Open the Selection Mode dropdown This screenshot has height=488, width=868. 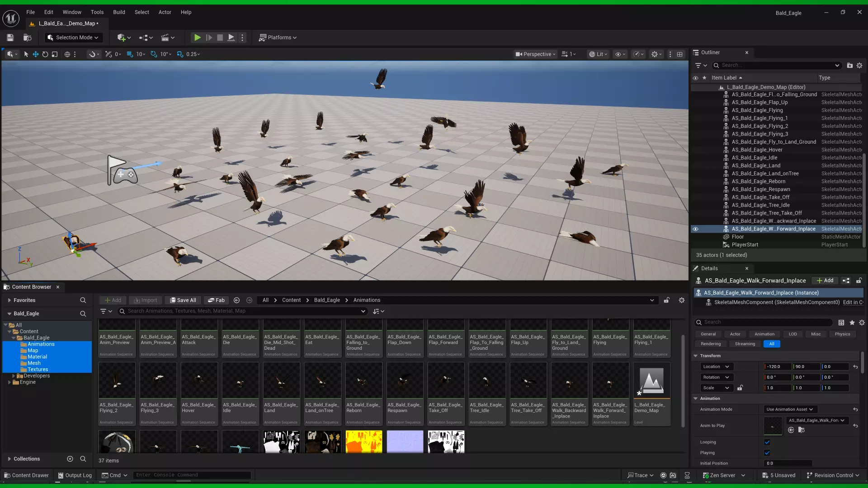(x=73, y=38)
